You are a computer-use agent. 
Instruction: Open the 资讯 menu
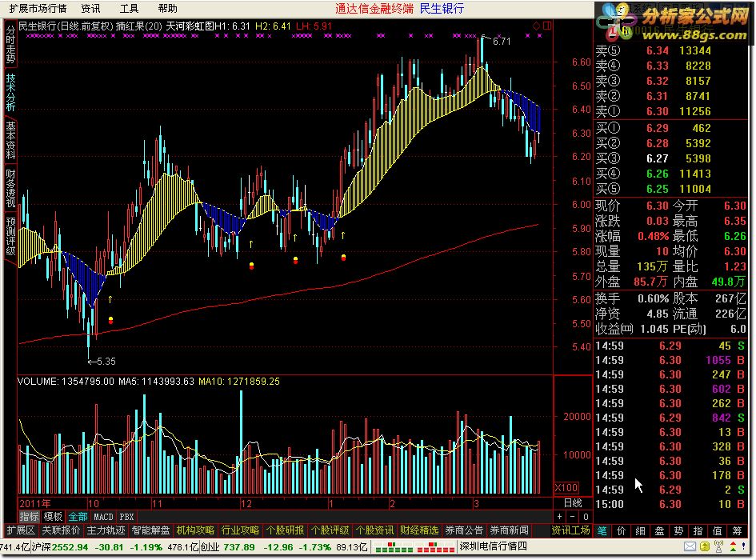coord(90,8)
